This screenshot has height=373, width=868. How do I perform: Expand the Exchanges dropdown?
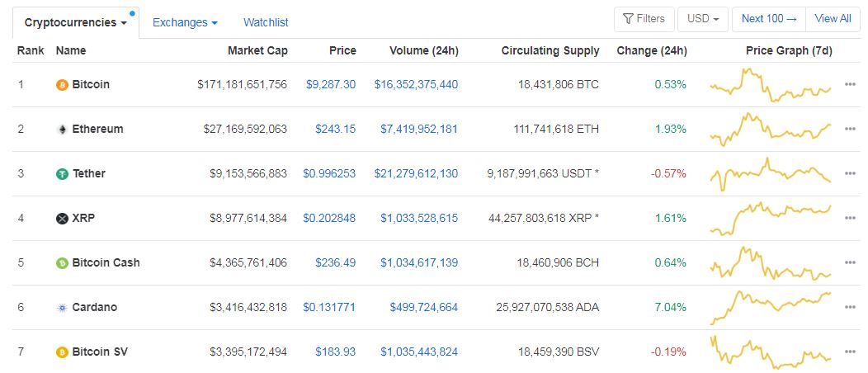click(x=185, y=22)
